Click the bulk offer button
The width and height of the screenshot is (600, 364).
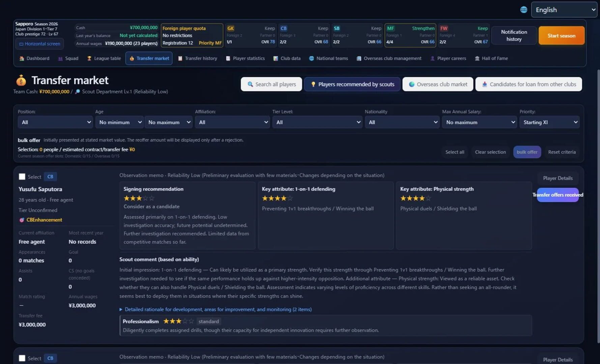[x=527, y=152]
